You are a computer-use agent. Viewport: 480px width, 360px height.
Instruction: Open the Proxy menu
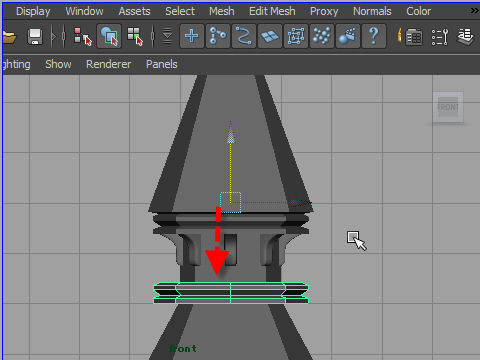point(324,11)
